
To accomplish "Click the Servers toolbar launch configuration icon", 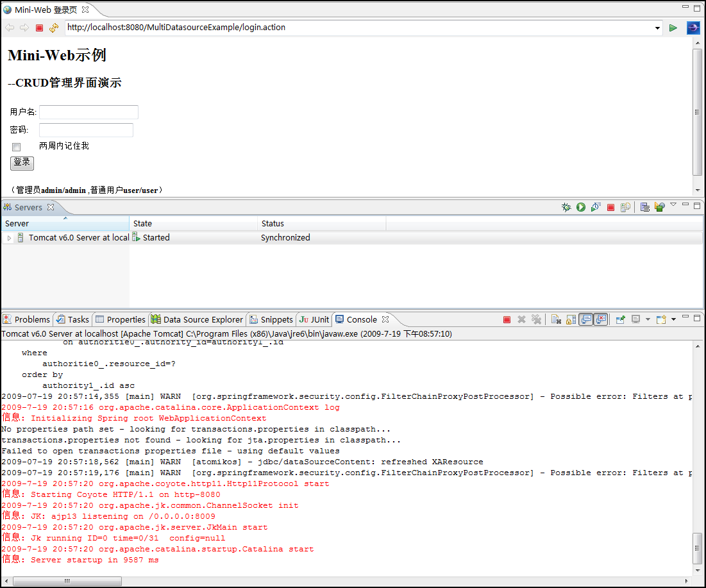I will pos(660,207).
